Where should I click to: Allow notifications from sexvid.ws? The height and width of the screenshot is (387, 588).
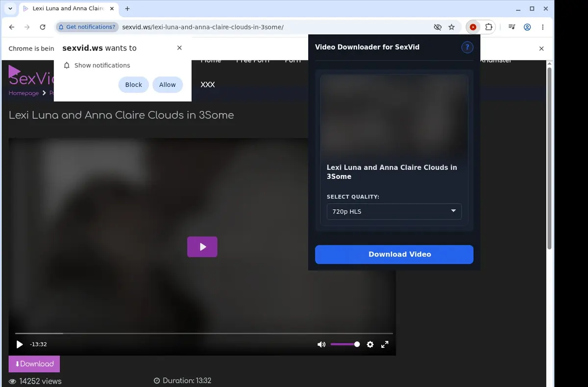click(x=167, y=85)
